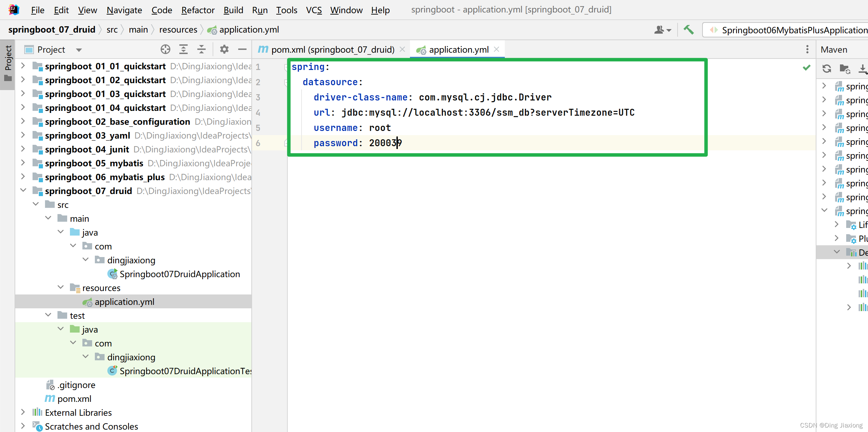Expand springboot_06_mybatis_plus module

23,177
